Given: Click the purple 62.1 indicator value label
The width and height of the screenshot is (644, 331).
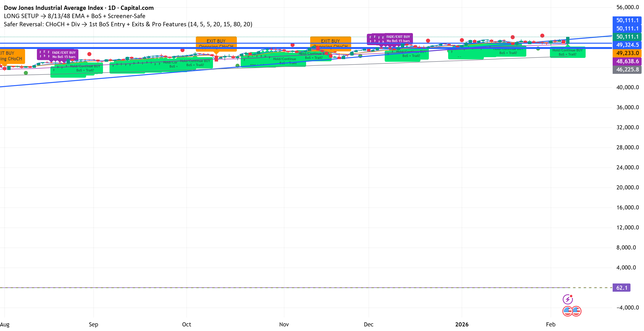Looking at the screenshot, I should pos(622,288).
